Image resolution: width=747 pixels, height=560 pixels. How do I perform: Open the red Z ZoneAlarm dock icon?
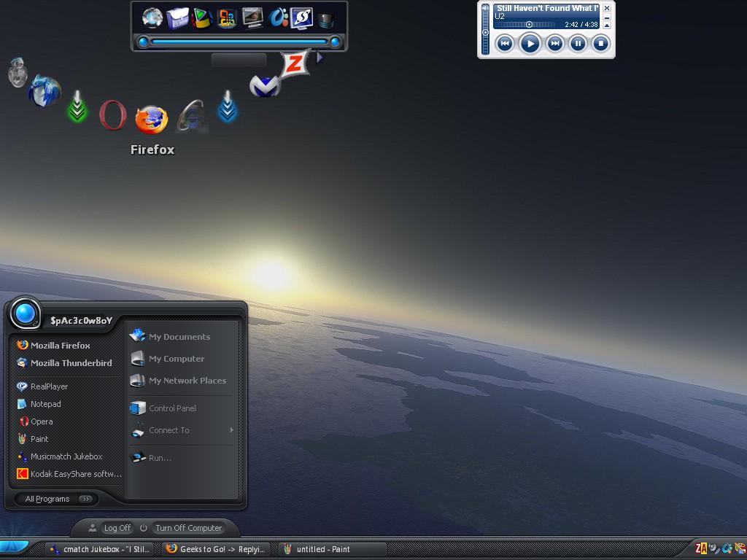pyautogui.click(x=296, y=64)
